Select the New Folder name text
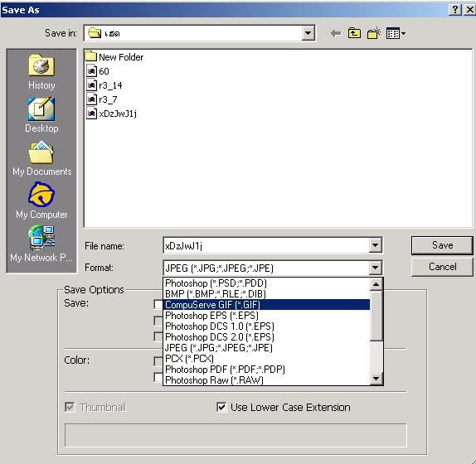476x464 pixels. (121, 57)
